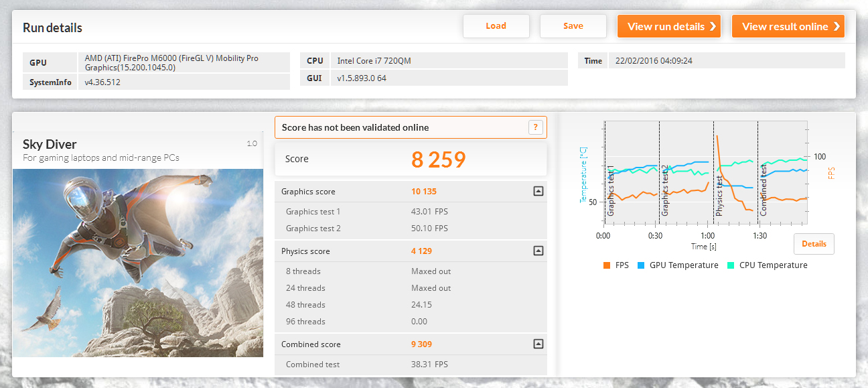Viewport: 868px width, 388px height.
Task: Select the 8 threads row
Action: point(411,271)
